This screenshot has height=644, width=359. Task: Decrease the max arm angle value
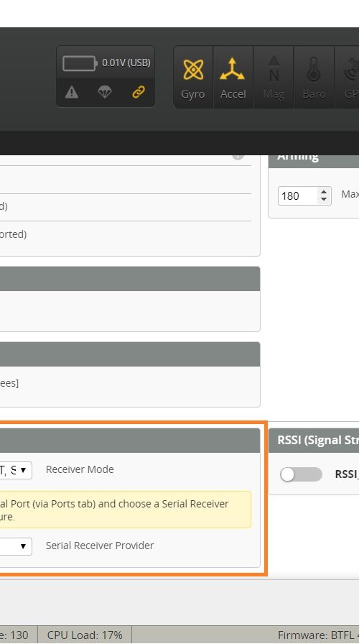tap(324, 200)
